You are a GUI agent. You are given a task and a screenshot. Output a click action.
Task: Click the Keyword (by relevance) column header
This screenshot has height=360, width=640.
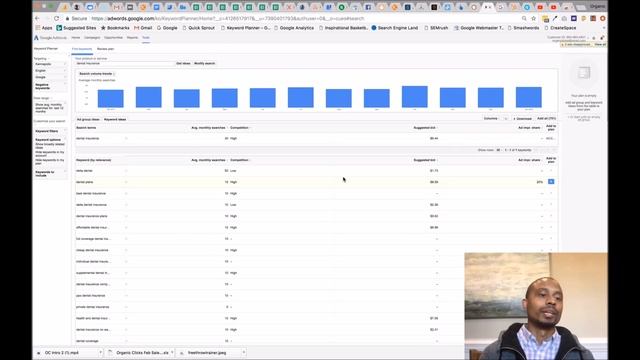[93, 160]
